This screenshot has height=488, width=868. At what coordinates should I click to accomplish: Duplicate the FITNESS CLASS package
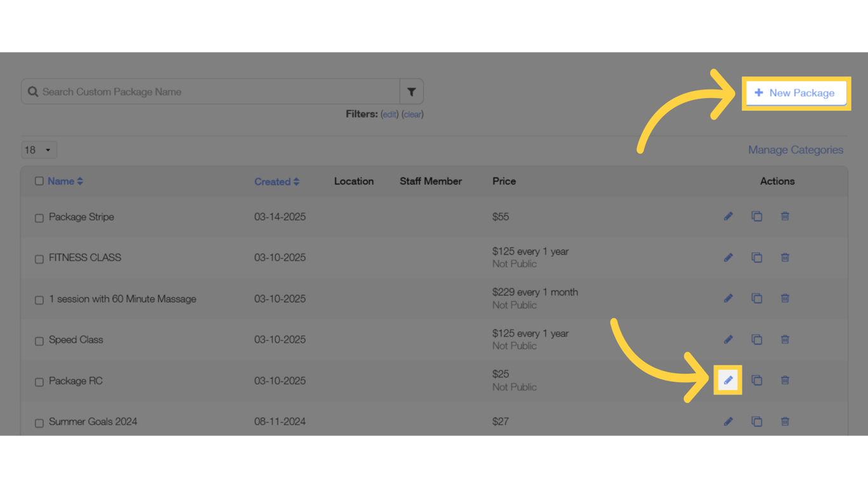tap(757, 257)
